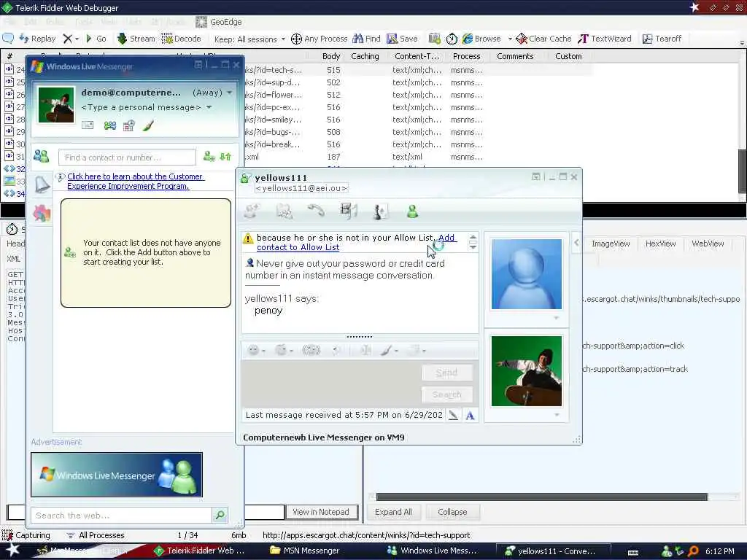Click the Send button in conversation window
The height and width of the screenshot is (560, 747).
click(447, 373)
